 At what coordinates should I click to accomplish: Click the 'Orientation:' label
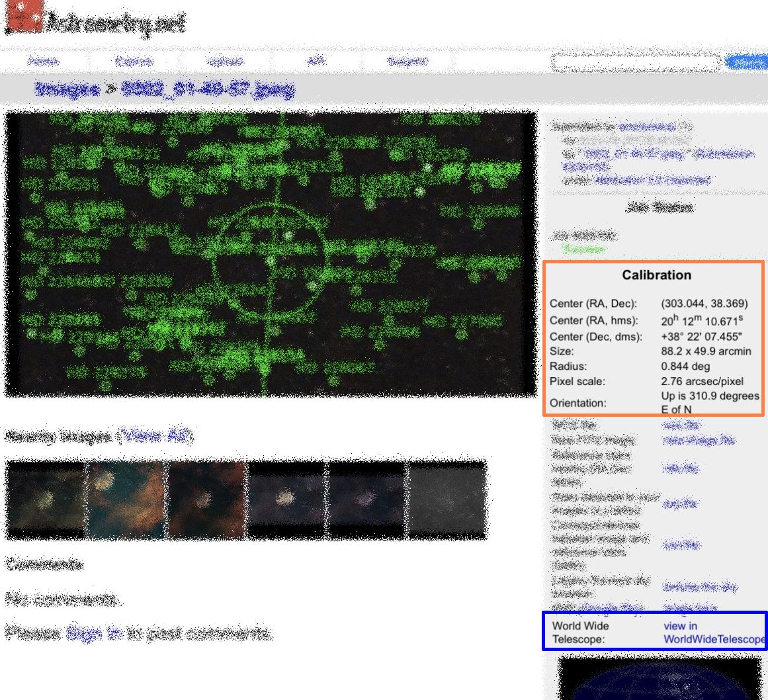pyautogui.click(x=577, y=403)
